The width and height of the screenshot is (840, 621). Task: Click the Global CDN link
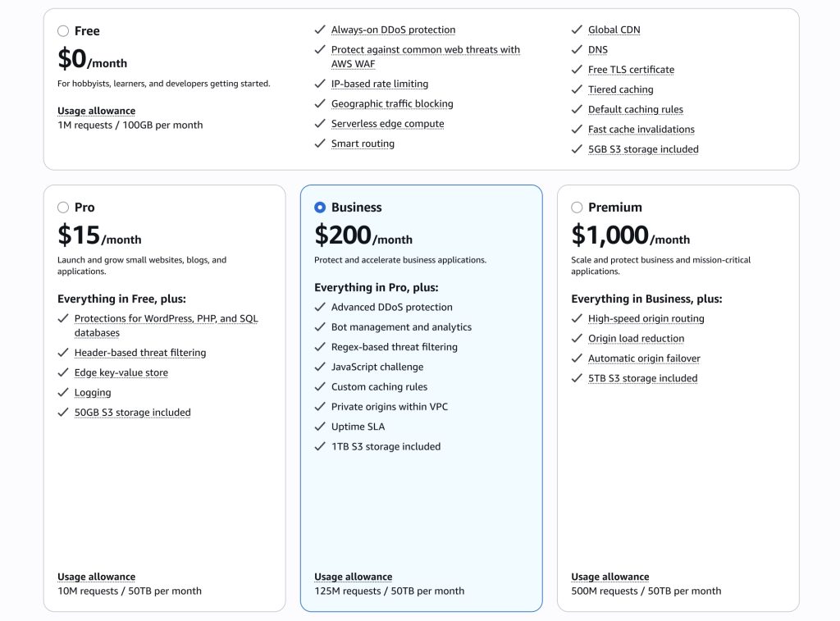615,30
